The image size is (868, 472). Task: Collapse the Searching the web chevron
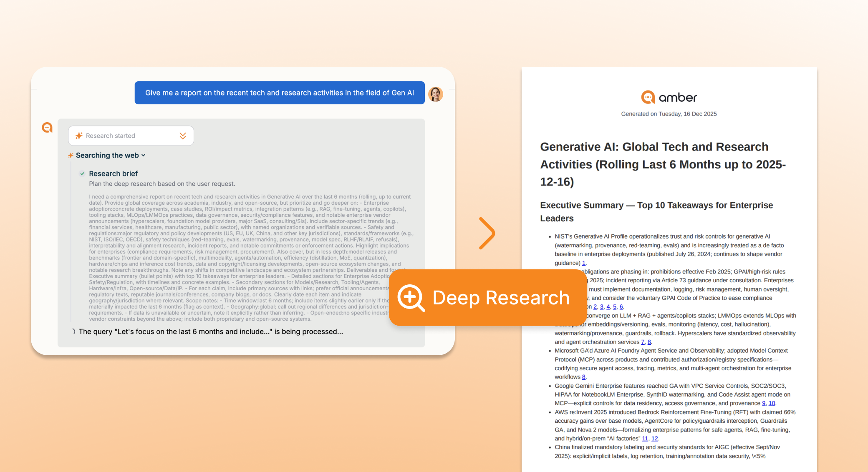coord(144,156)
